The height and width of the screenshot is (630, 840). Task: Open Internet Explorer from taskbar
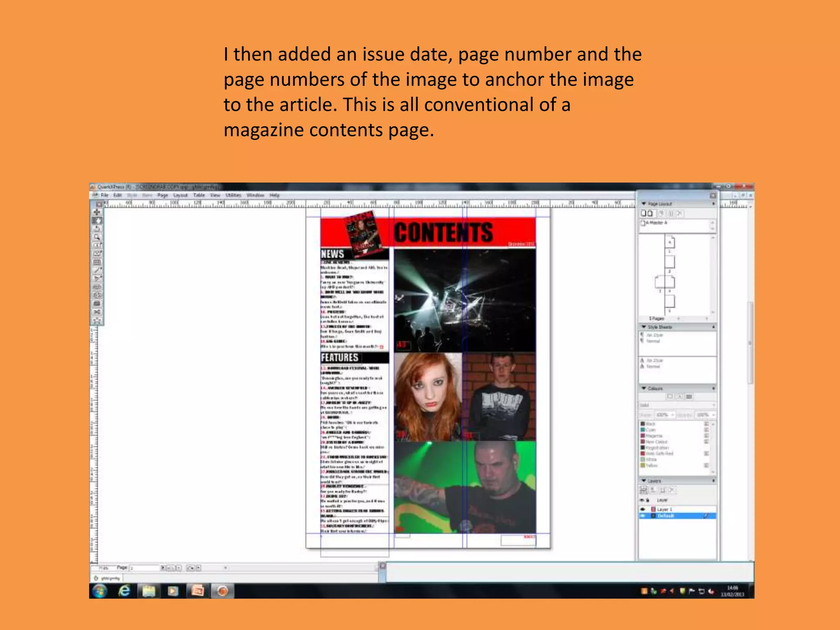coord(124,591)
